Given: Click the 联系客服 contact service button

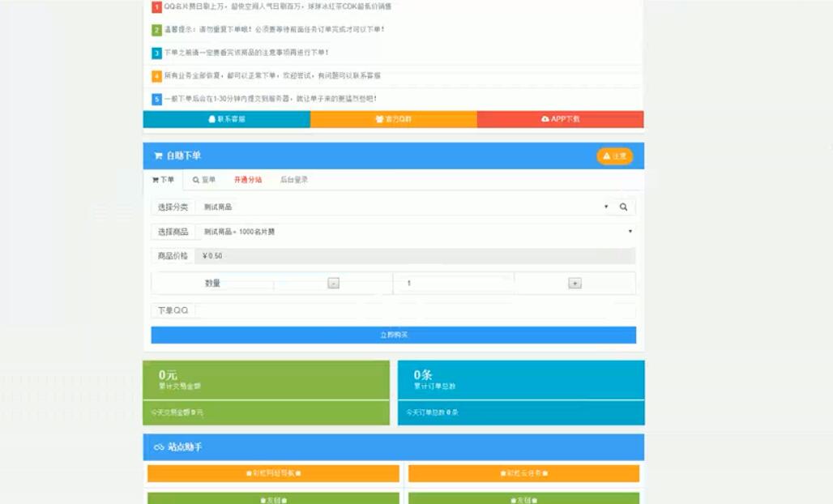Looking at the screenshot, I should coord(226,119).
